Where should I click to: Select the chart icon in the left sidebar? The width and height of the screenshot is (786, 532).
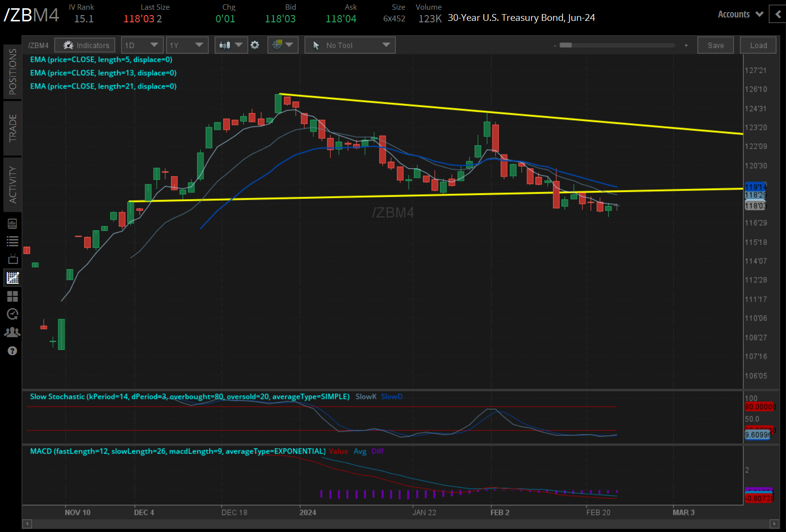12,277
